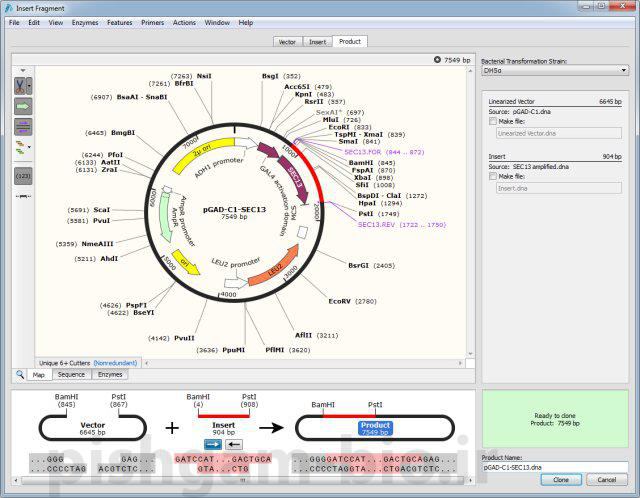Toggle the primers display icon with purple arrows
This screenshot has height=498, width=640.
[x=22, y=125]
